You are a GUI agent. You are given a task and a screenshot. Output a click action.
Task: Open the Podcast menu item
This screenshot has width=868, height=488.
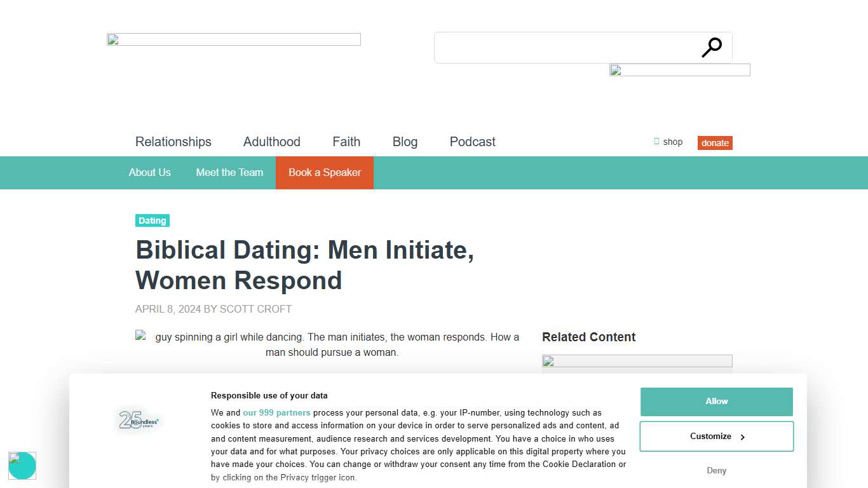pyautogui.click(x=472, y=142)
